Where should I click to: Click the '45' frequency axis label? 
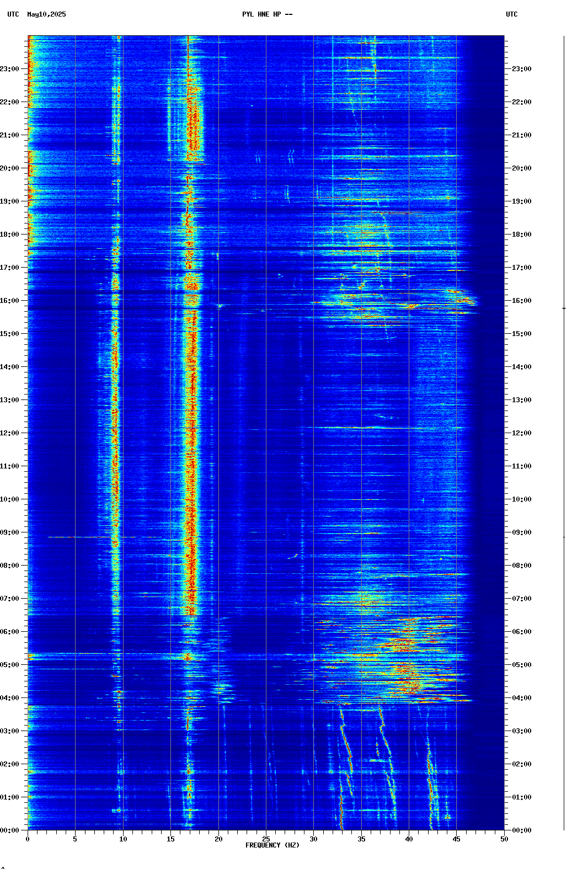pos(457,839)
